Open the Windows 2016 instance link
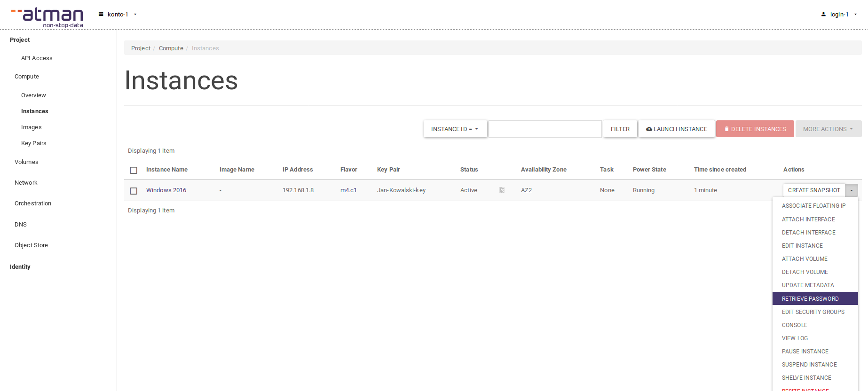Screen dimensions: 868x391 click(166, 190)
